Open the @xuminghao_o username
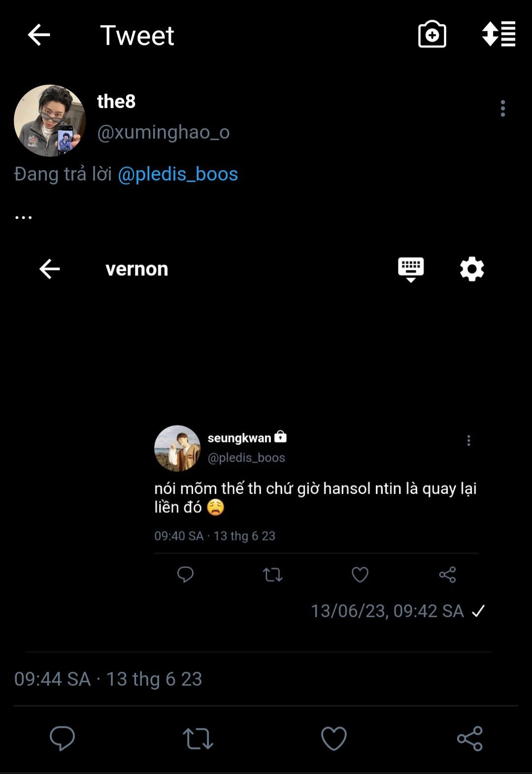 (164, 132)
